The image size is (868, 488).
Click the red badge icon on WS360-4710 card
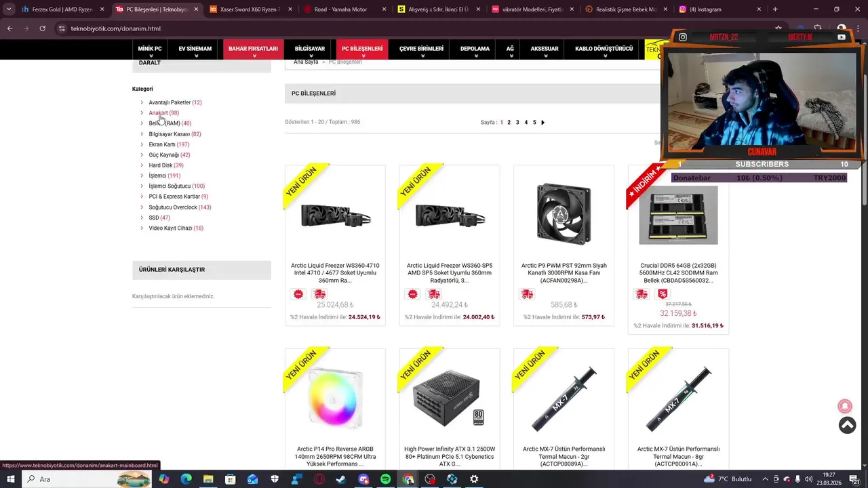pos(298,293)
